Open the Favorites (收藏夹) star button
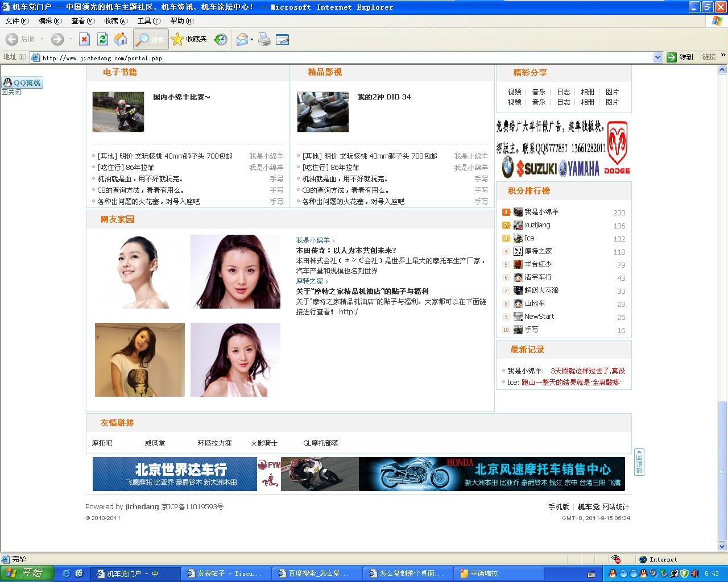 (189, 39)
